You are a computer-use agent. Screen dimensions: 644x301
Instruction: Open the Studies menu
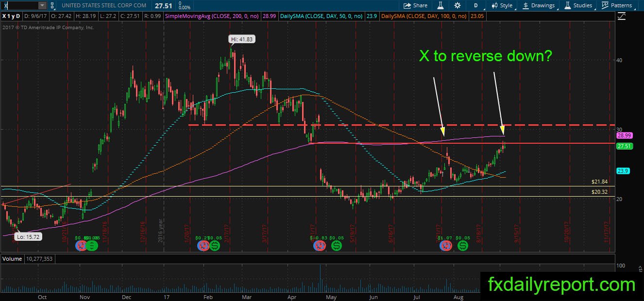coord(578,5)
